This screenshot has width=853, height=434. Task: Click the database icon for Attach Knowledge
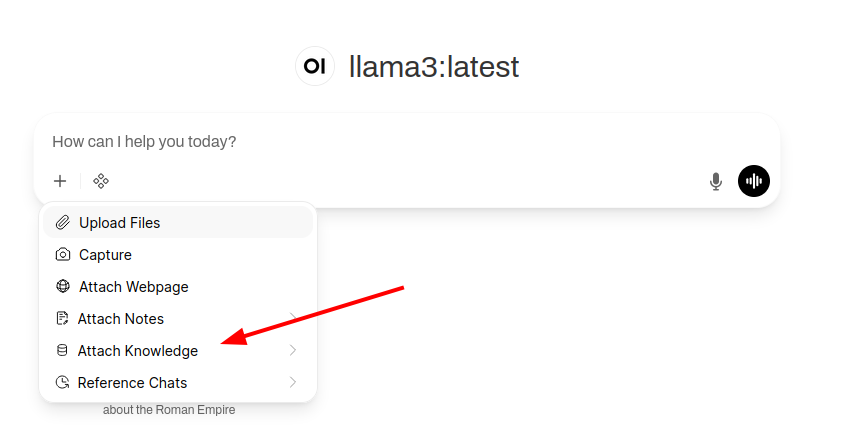62,351
